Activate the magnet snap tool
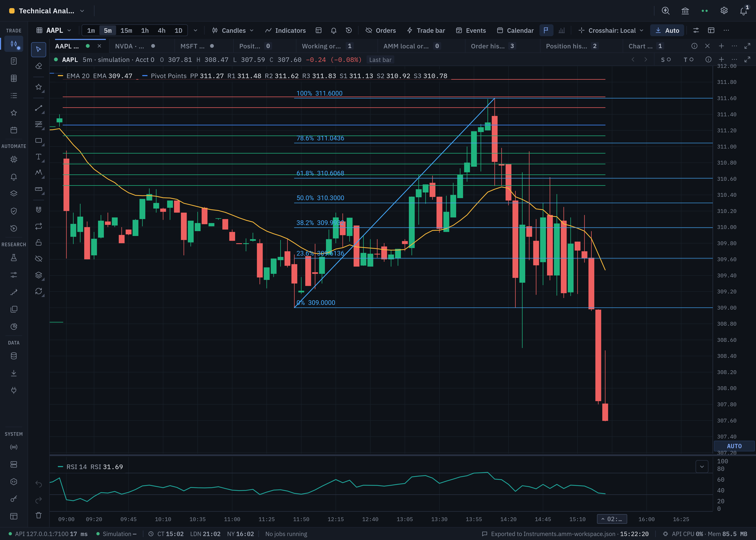 pos(39,210)
